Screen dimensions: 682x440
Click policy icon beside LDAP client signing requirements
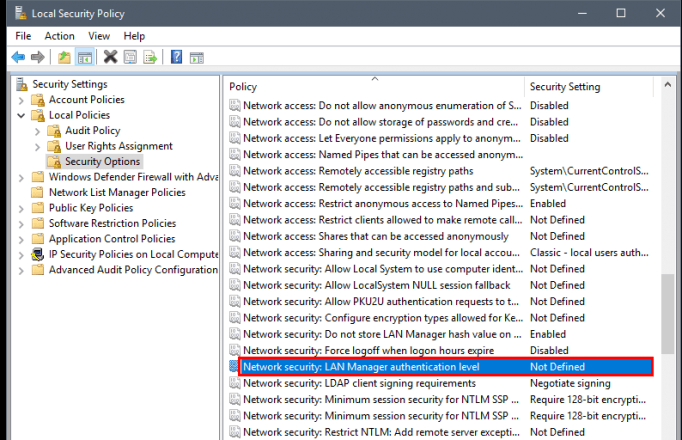coord(235,383)
